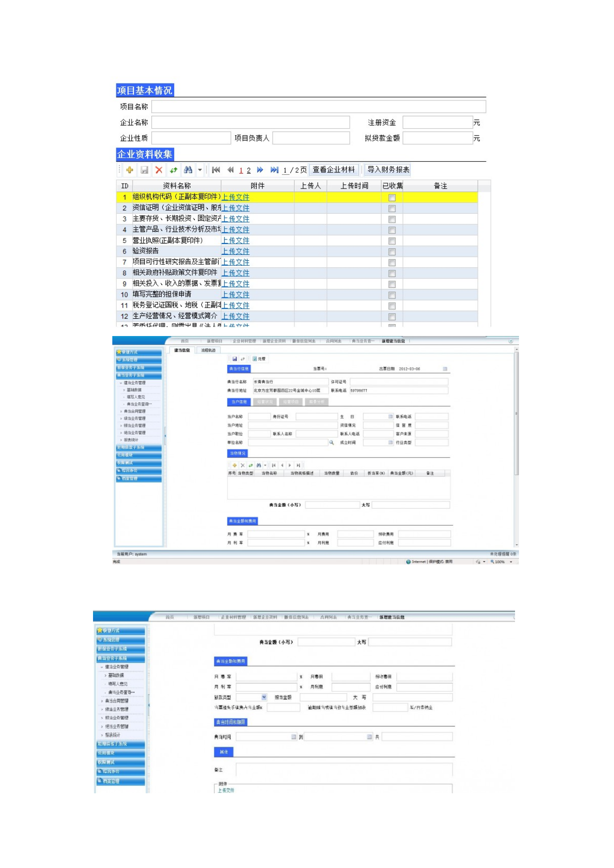Tick 已收集 checkbox for 组织机构代码 row
The height and width of the screenshot is (868, 614).
pyautogui.click(x=392, y=197)
